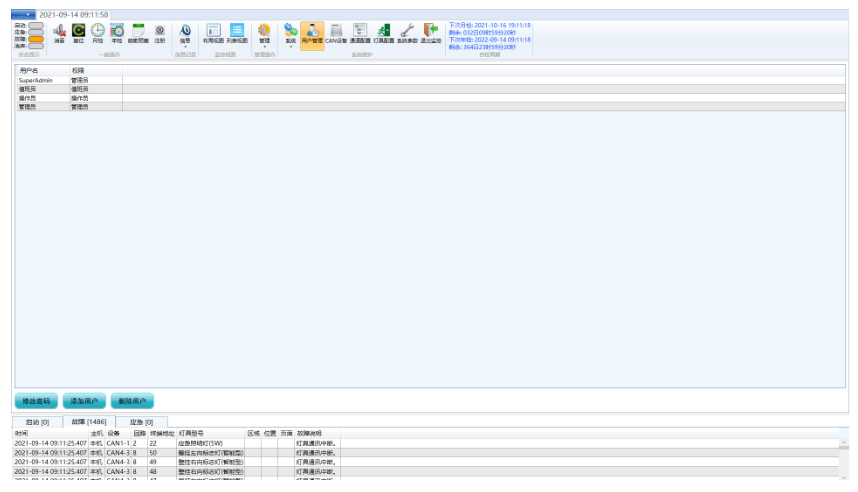Click the 复位 reset icon
The image size is (858, 492).
pyautogui.click(x=78, y=32)
